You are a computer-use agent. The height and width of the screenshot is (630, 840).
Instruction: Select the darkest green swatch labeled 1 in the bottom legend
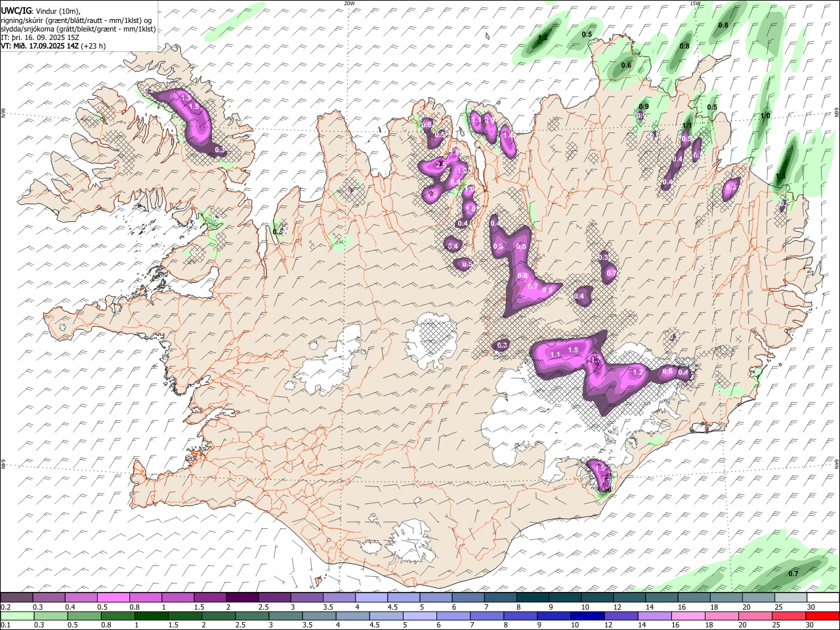151,616
